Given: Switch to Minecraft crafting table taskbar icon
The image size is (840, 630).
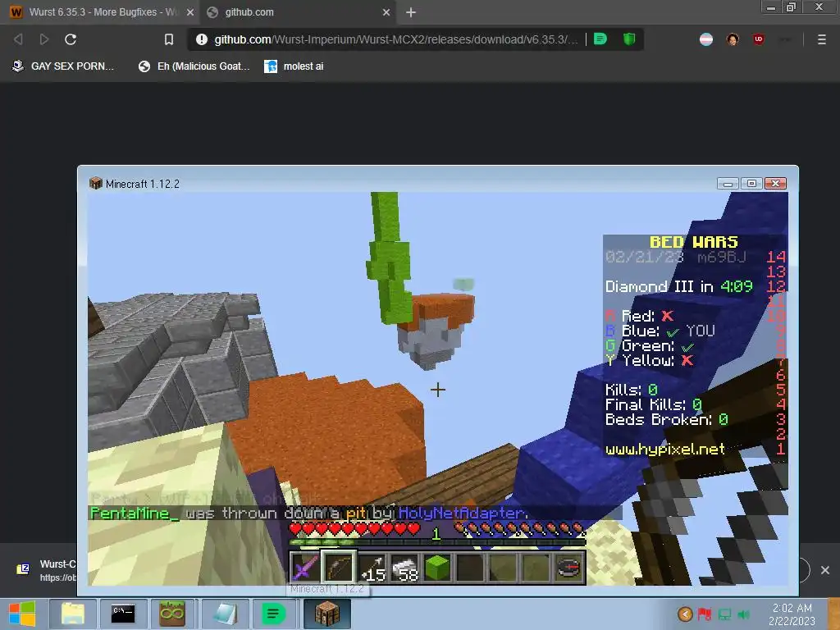Looking at the screenshot, I should 326,614.
